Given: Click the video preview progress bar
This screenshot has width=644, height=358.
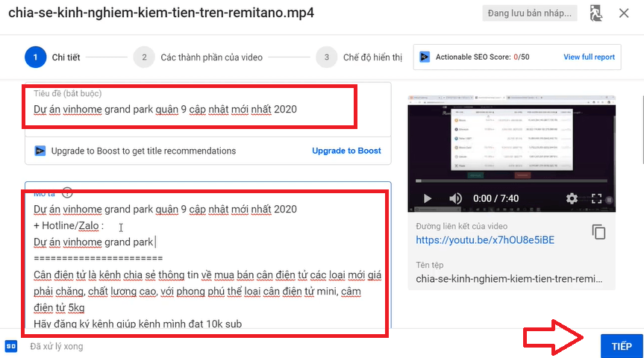Looking at the screenshot, I should [511, 180].
